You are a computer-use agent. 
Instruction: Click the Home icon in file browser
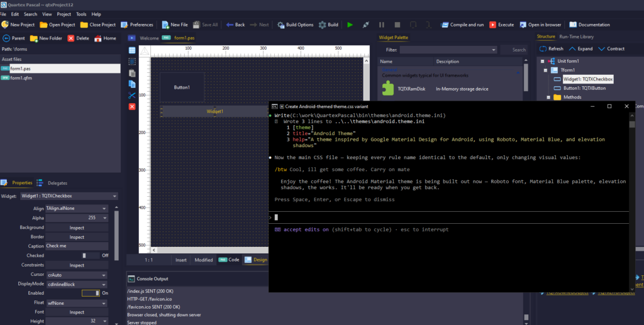(97, 38)
